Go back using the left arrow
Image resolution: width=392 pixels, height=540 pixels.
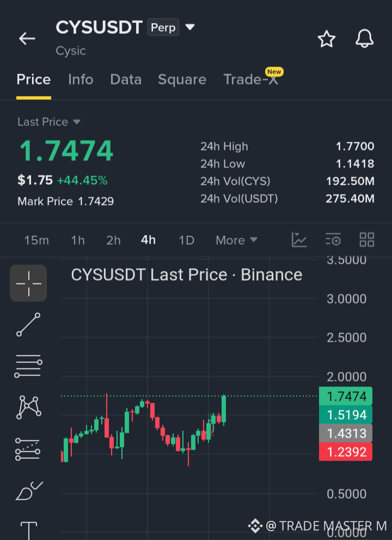pyautogui.click(x=27, y=39)
